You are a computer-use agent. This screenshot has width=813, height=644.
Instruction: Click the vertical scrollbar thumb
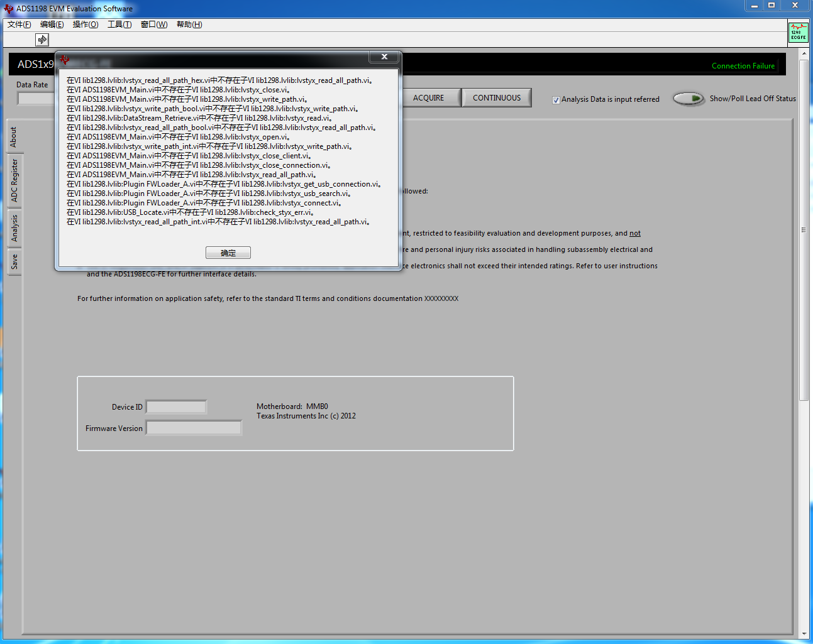click(804, 230)
